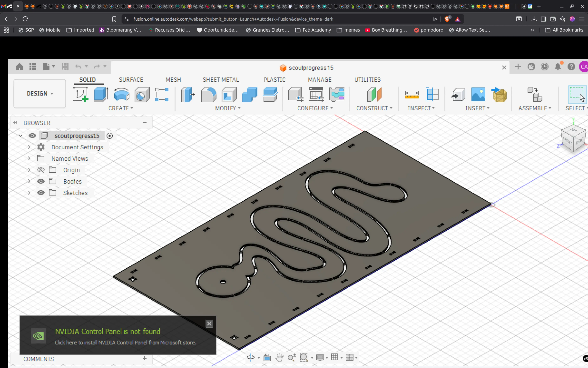Switch to the SURFACE tab
588x368 pixels.
tap(131, 80)
